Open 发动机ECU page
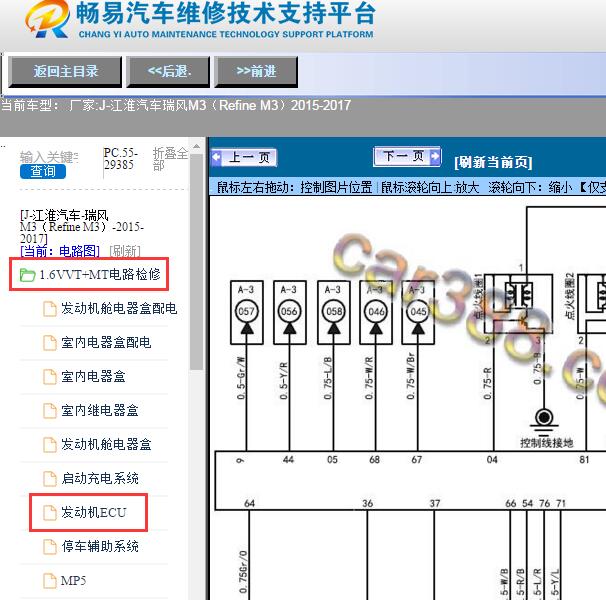Screen dimensions: 606x600 point(94,513)
